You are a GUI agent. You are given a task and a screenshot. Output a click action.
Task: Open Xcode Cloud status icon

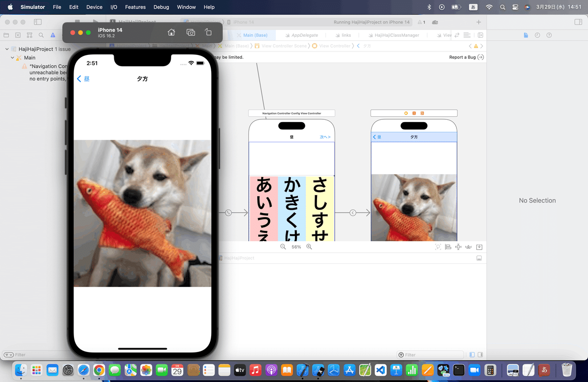click(x=435, y=22)
